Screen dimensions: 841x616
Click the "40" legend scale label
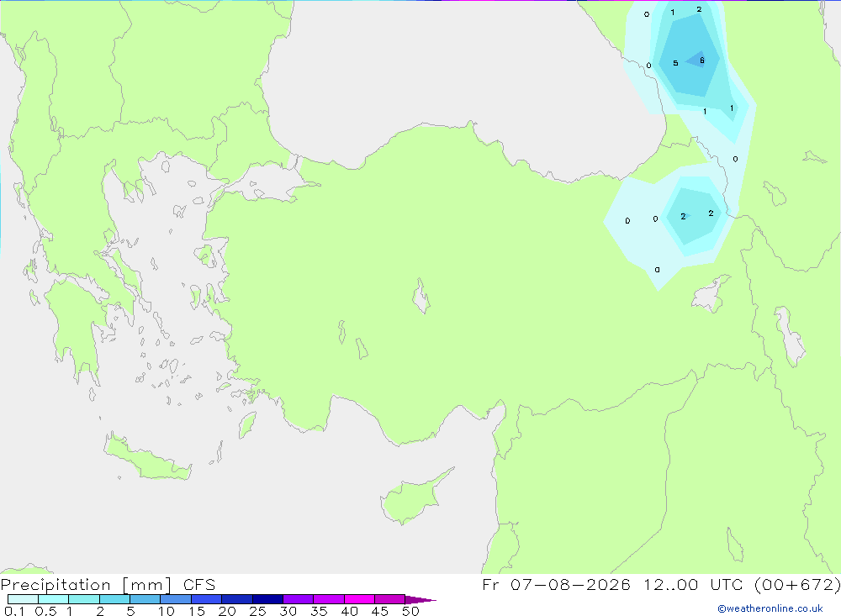pos(350,611)
